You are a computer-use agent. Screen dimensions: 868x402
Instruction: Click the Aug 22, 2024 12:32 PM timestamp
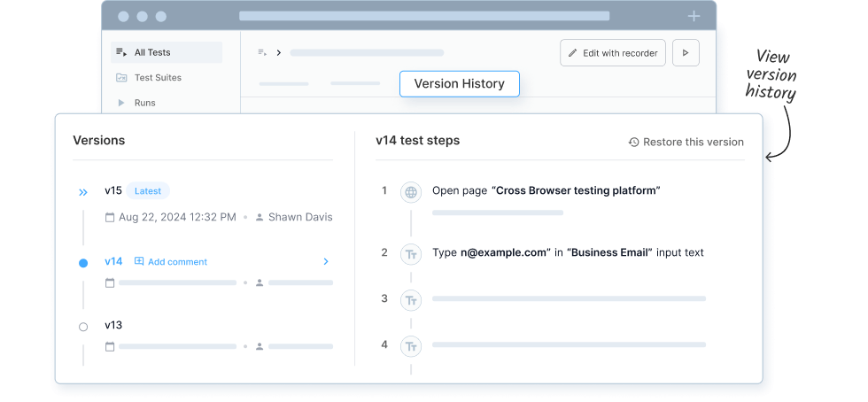177,218
